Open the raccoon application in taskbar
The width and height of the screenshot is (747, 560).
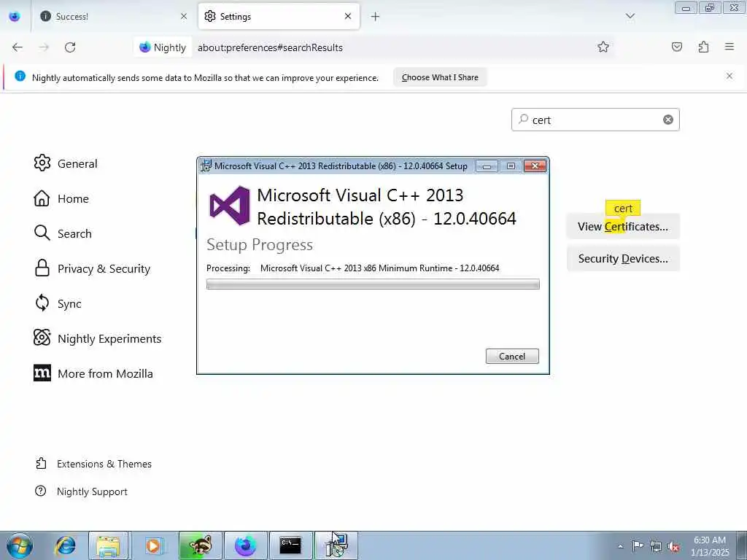coord(201,545)
